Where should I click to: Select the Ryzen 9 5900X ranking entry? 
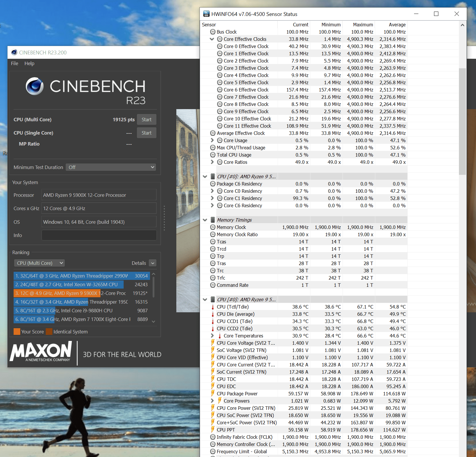(x=82, y=293)
